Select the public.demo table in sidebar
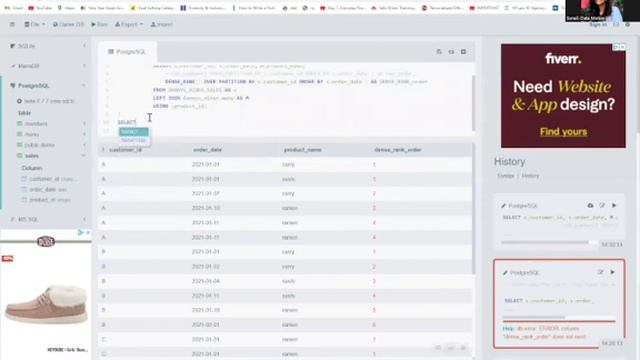640x360 pixels. 39,145
